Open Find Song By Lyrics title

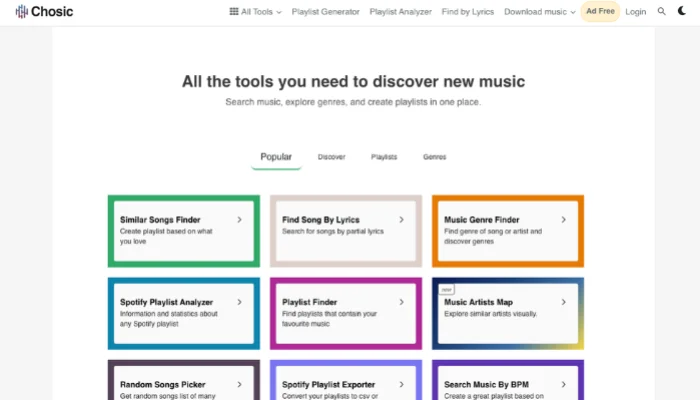coord(321,220)
